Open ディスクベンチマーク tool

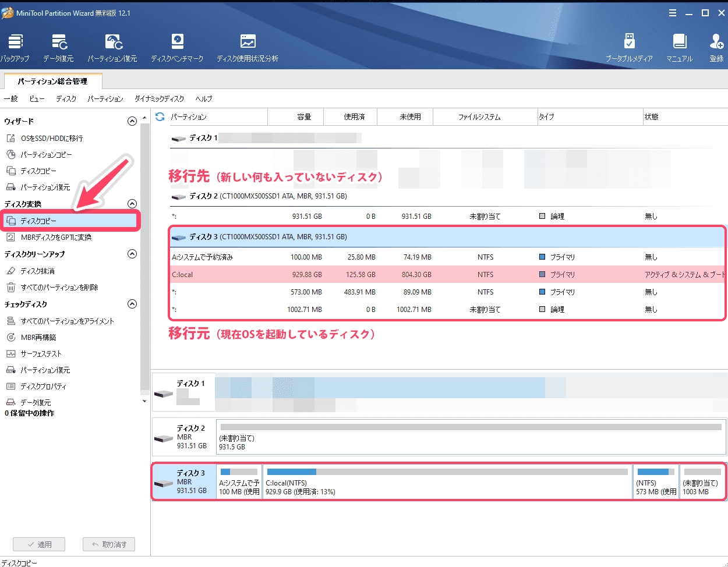coord(177,48)
